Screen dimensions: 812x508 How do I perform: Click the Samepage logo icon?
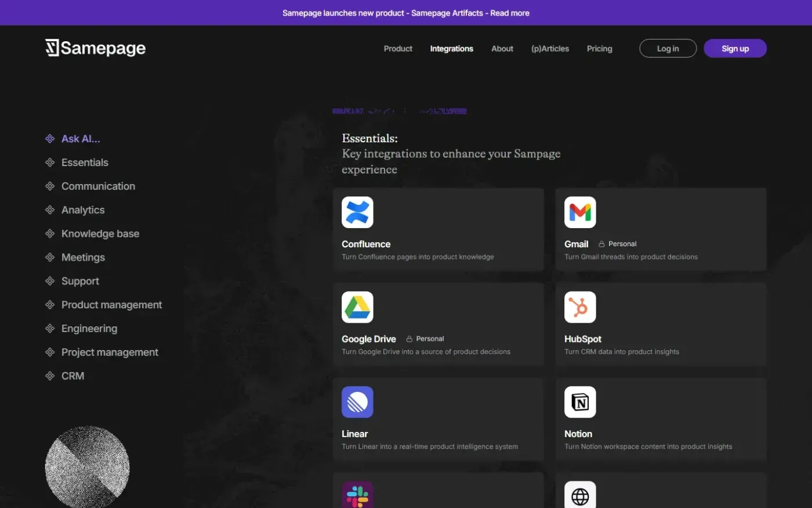[52, 48]
